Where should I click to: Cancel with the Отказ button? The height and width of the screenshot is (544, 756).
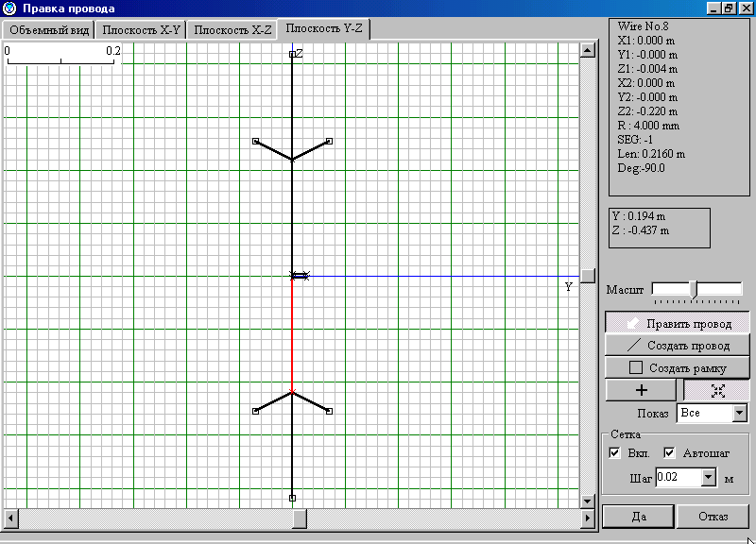click(713, 517)
